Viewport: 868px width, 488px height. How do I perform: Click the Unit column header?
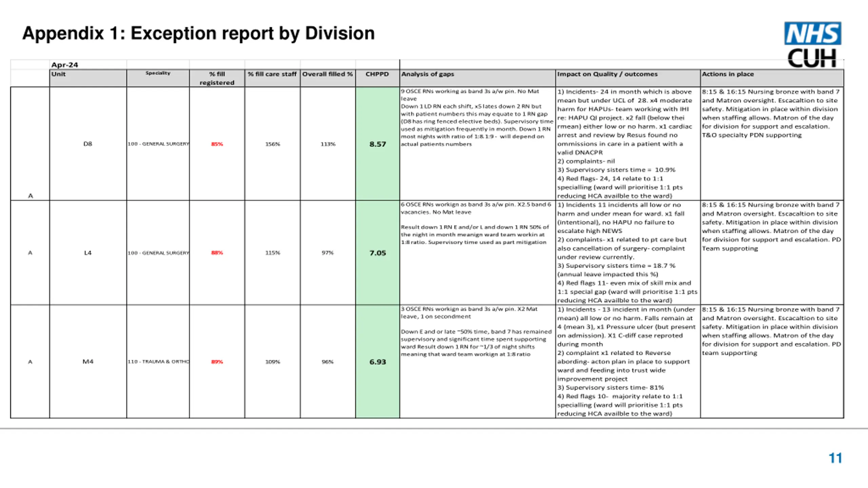click(x=58, y=74)
